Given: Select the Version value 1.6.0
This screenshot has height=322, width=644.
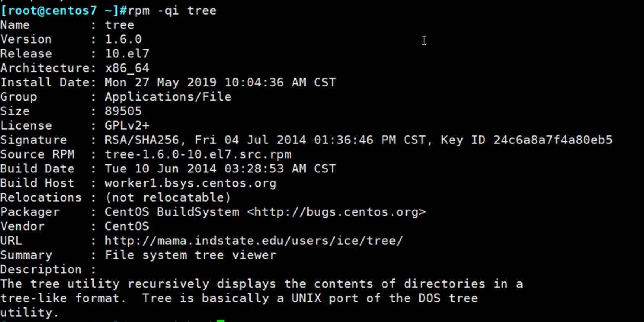Looking at the screenshot, I should pyautogui.click(x=123, y=39).
